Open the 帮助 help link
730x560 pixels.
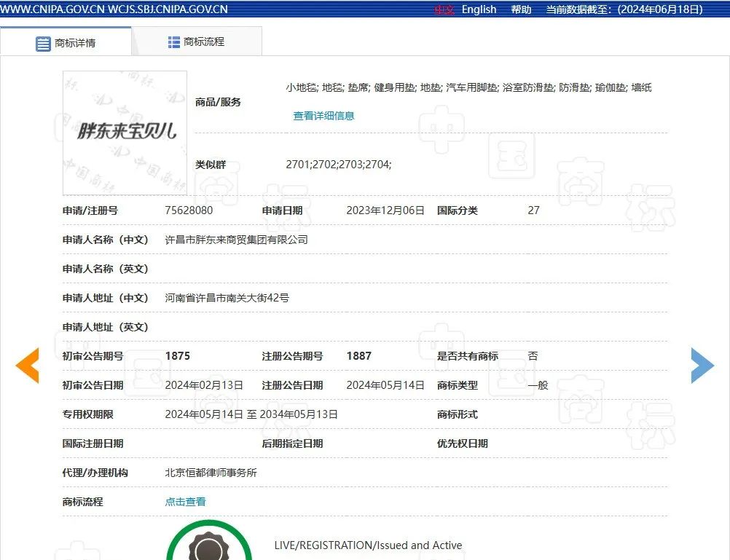[521, 9]
